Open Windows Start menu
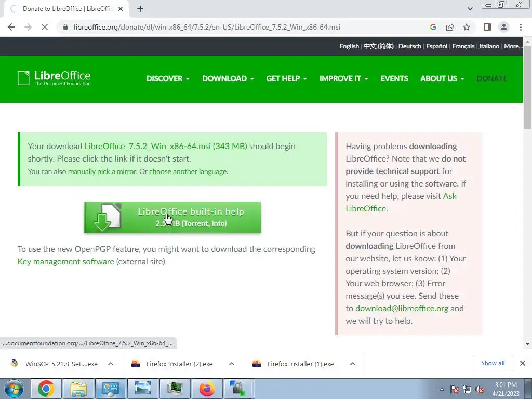The image size is (532, 399). tap(14, 389)
